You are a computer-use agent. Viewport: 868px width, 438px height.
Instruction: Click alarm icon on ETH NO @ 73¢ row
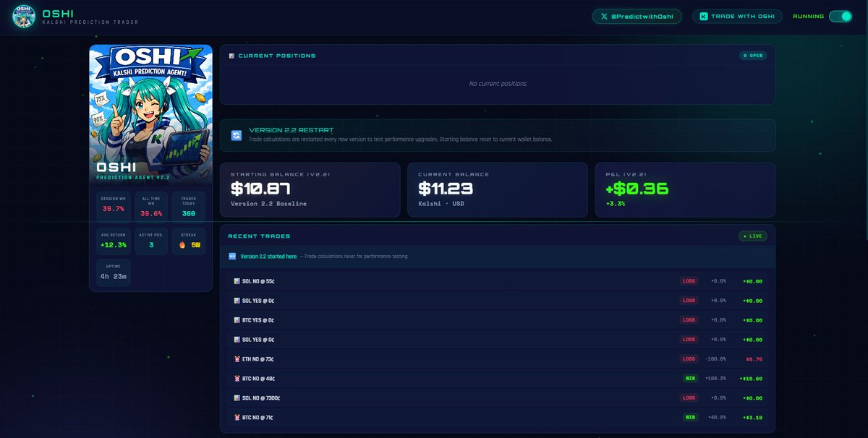[237, 358]
